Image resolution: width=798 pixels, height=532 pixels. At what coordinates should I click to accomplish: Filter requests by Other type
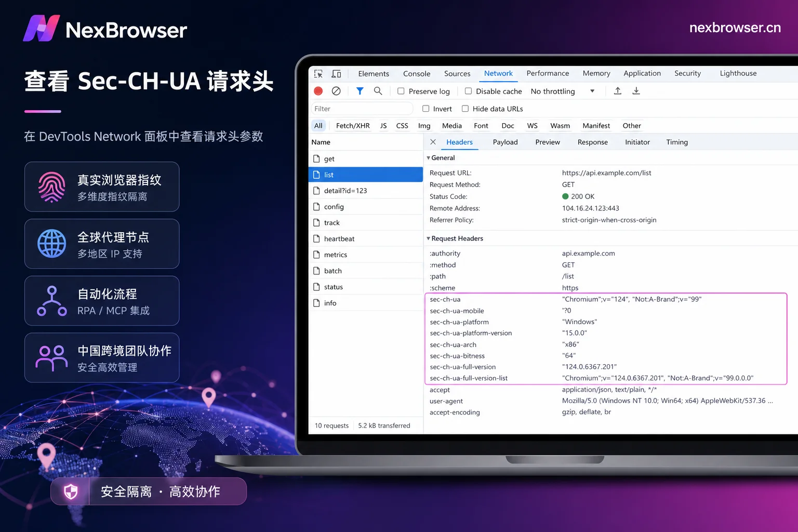[x=632, y=126]
